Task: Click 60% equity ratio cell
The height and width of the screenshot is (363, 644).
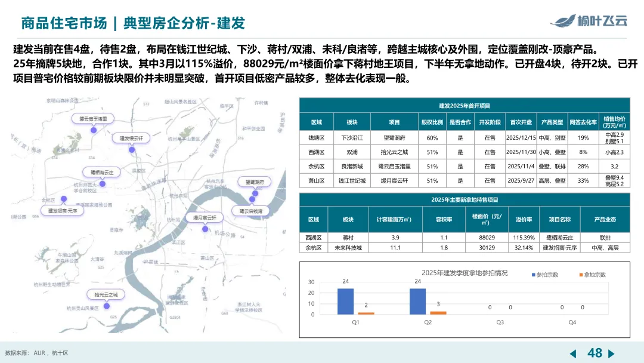Action: (x=432, y=138)
